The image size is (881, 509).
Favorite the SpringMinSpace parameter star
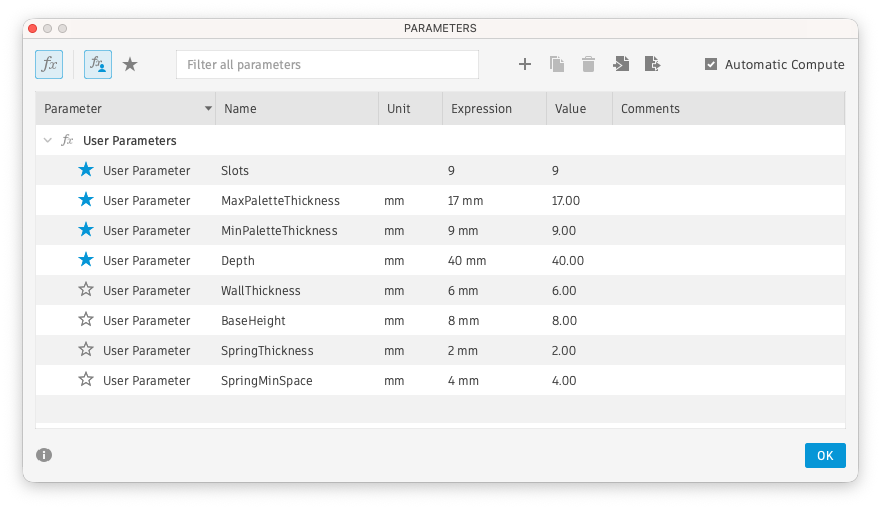coord(86,381)
